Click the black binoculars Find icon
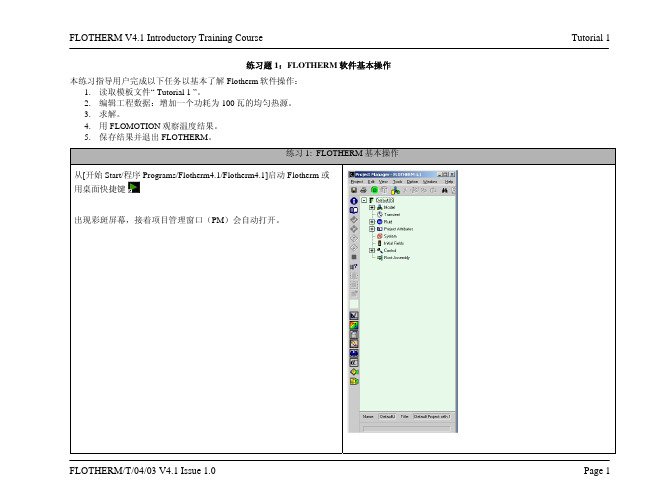The width and height of the screenshot is (649, 502). tap(445, 190)
